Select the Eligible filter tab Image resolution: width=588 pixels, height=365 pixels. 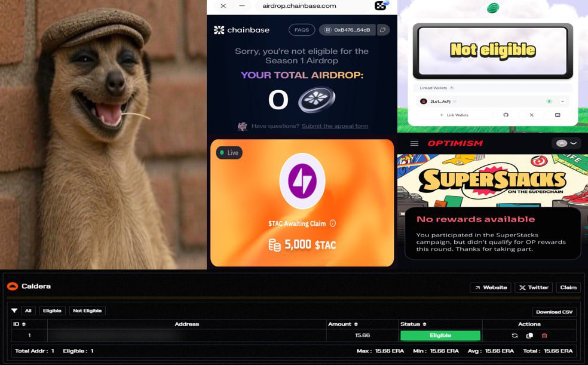(52, 311)
